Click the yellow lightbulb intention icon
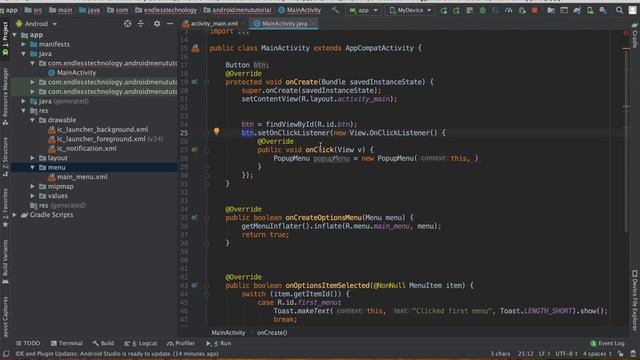640x360 pixels. (x=217, y=131)
